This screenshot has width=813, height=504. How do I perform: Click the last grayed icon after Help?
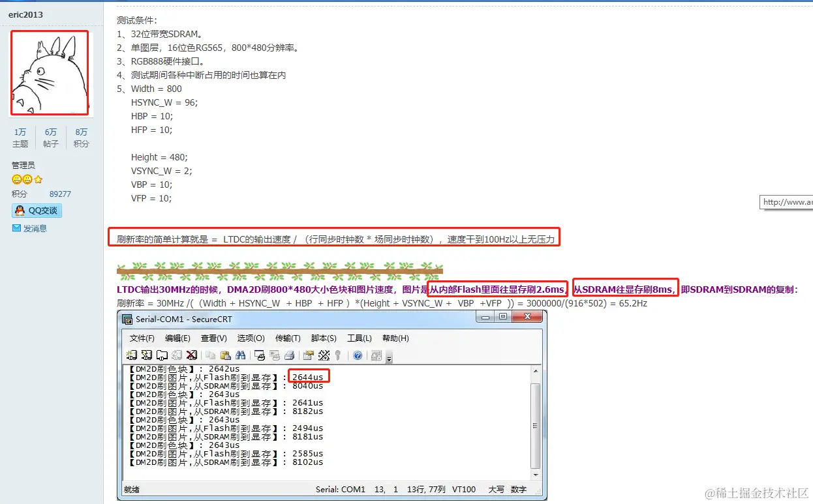376,355
